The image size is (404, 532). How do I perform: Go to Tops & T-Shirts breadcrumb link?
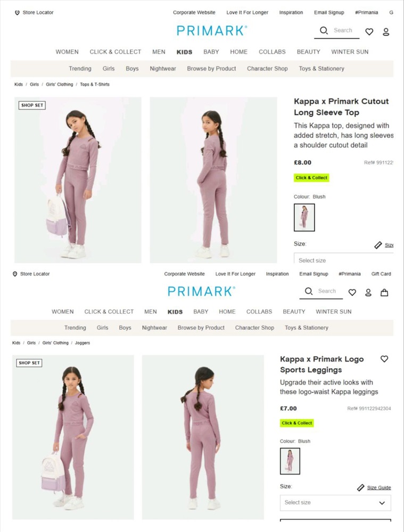point(95,85)
